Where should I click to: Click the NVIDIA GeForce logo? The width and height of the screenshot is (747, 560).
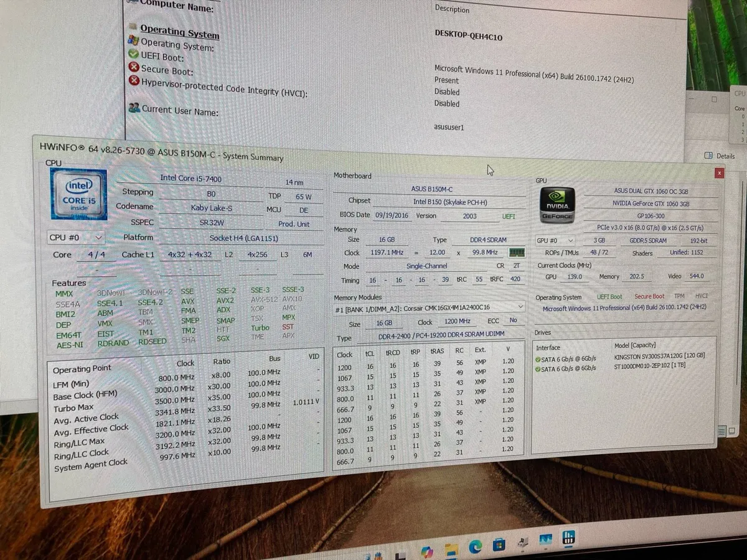[x=557, y=205]
